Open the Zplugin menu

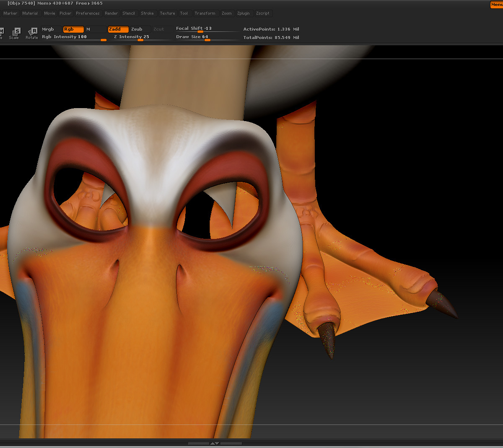pos(244,13)
